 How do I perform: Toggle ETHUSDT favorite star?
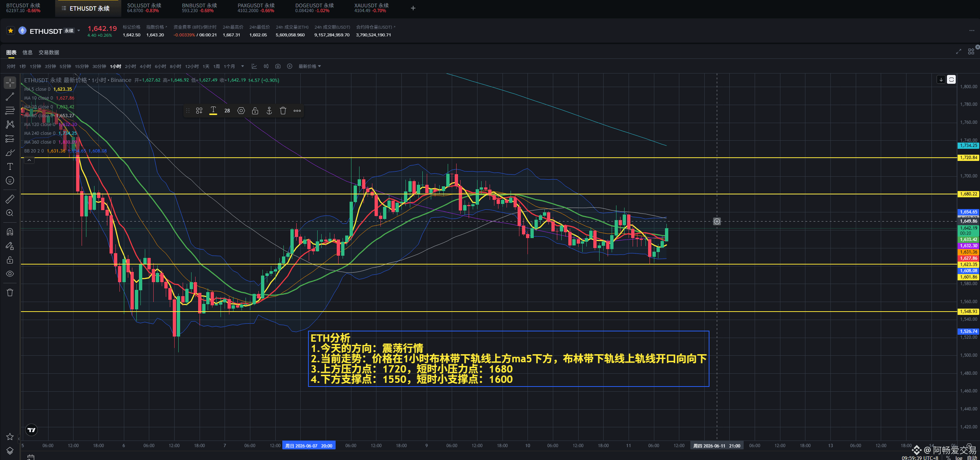11,30
